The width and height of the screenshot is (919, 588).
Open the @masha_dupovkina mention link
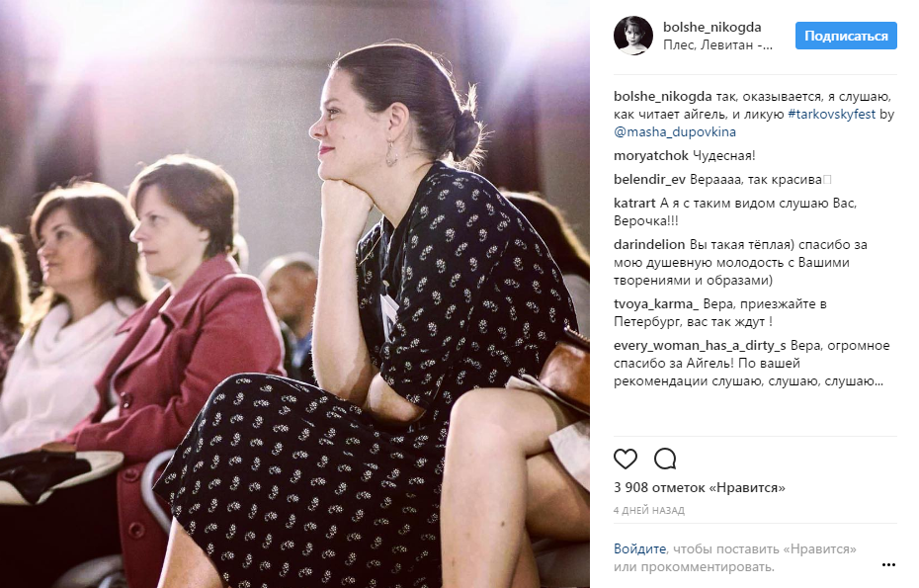tap(675, 131)
